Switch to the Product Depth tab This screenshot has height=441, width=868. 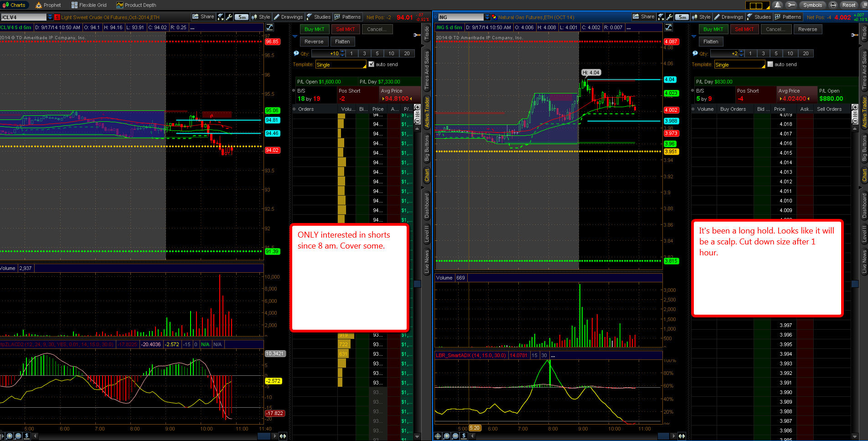click(x=136, y=5)
